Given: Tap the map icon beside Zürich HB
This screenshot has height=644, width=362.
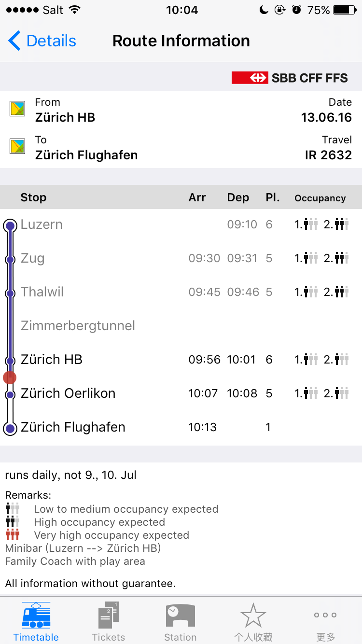Looking at the screenshot, I should [x=18, y=109].
